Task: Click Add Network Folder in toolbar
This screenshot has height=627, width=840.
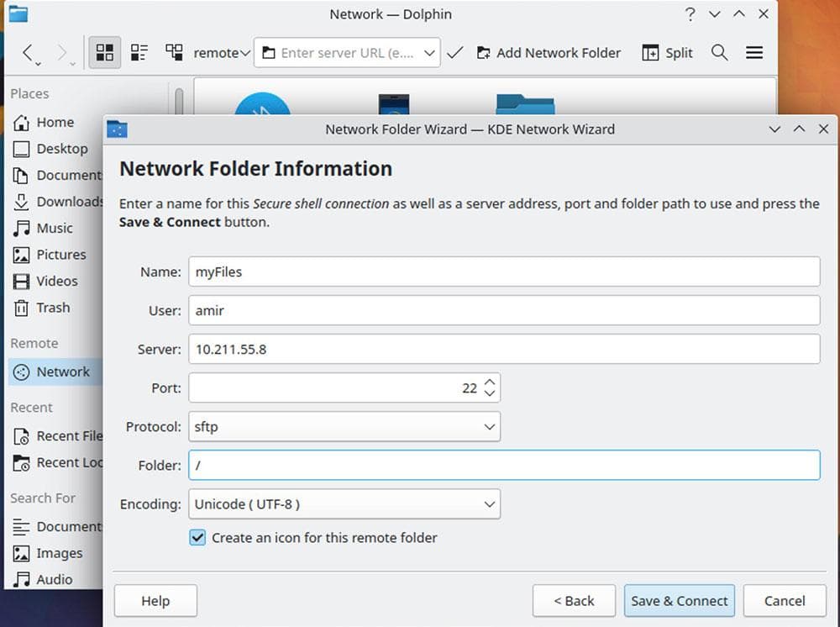Action: pos(549,53)
